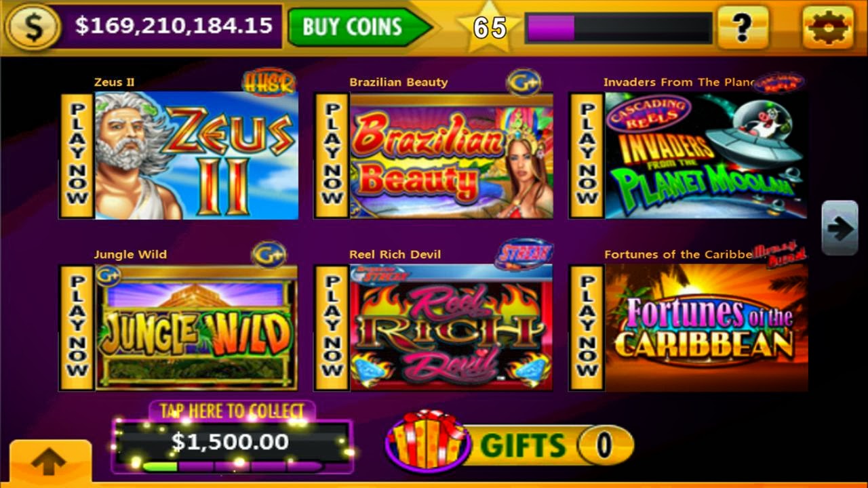The width and height of the screenshot is (868, 488).
Task: Go to next games page with right arrow
Action: [840, 228]
